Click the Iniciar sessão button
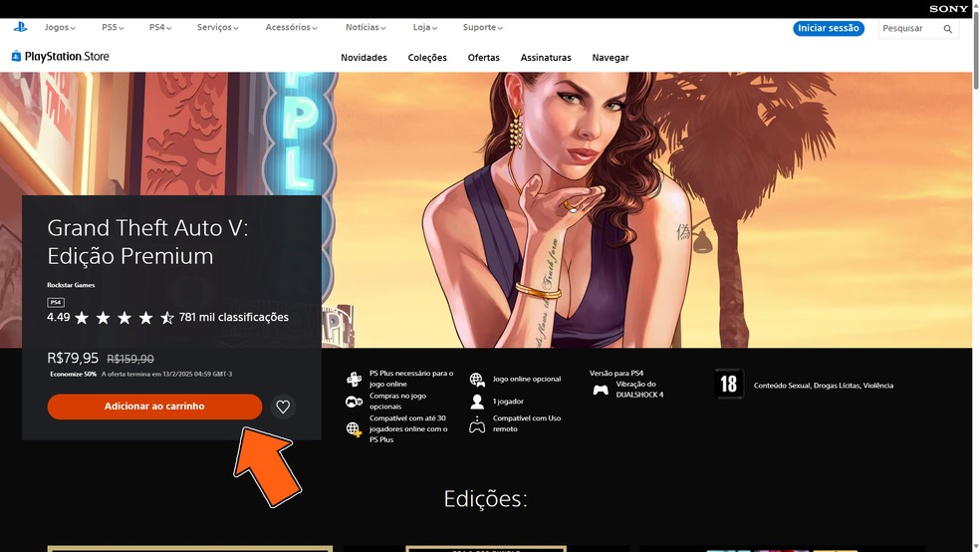 click(829, 28)
